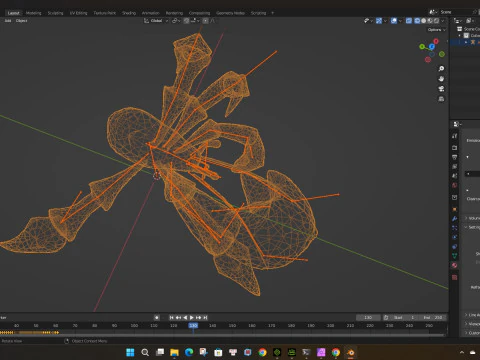Open Microsoft Edge from the taskbar
This screenshot has width=480, height=360.
coord(189,352)
